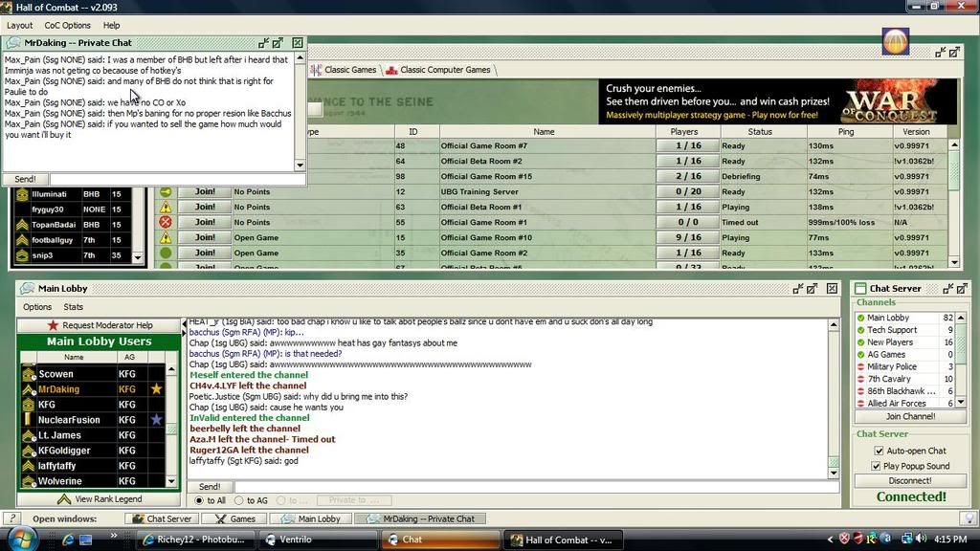Open the CoC Options menu
Viewport: 980px width, 551px height.
68,25
